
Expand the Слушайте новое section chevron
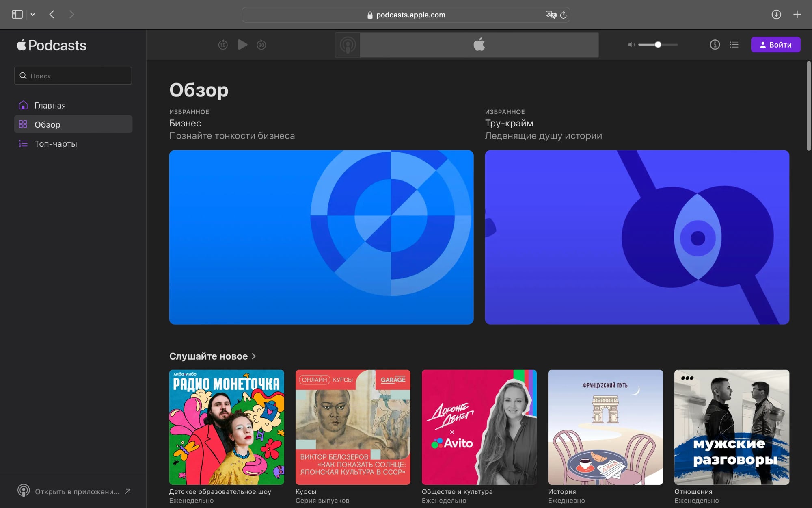254,356
